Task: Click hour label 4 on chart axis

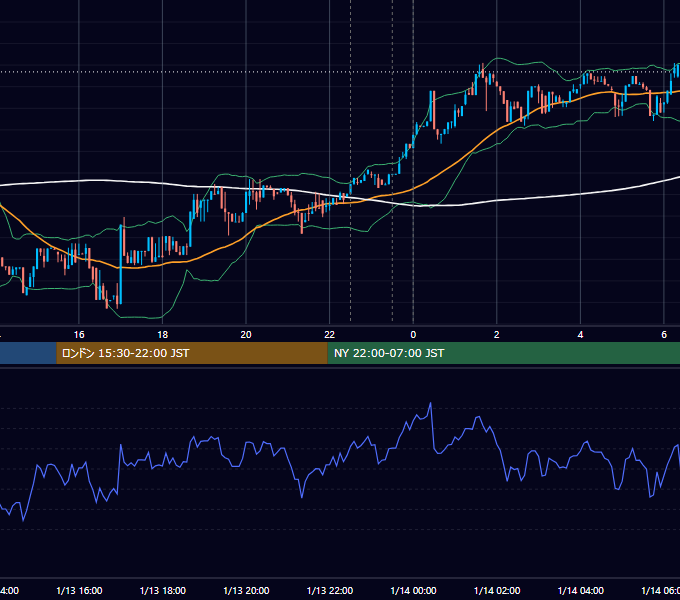Action: click(x=580, y=335)
